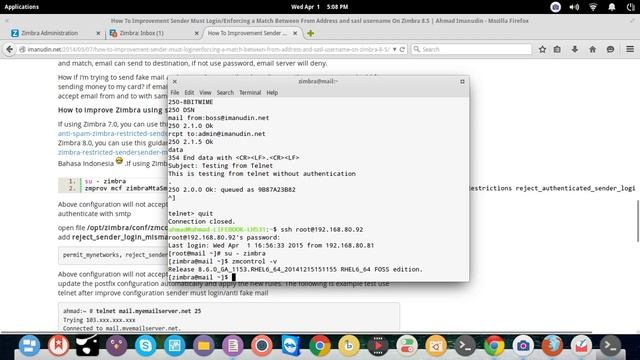Open the multitasking view dock icon
Screen dimensions: 640x360
29,346
